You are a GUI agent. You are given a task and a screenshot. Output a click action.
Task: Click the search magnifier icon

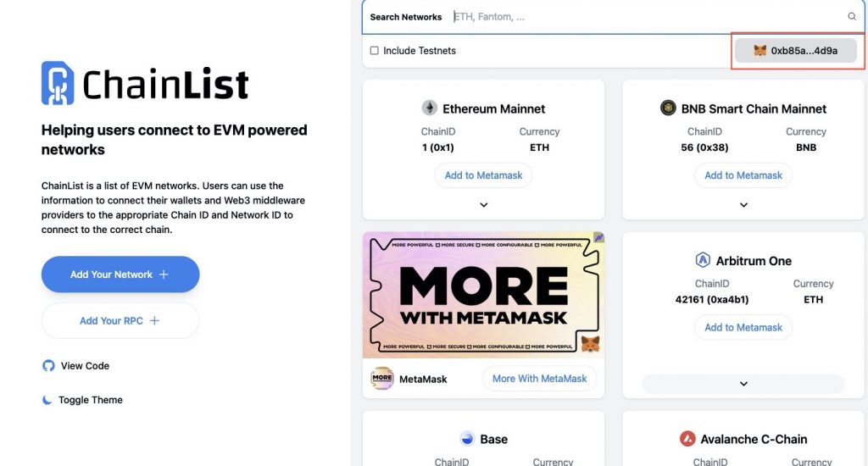pyautogui.click(x=852, y=17)
